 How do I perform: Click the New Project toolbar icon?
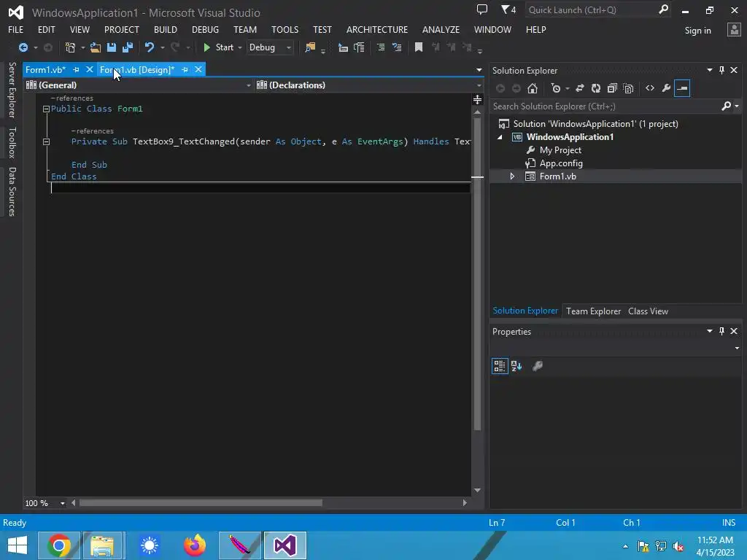70,47
